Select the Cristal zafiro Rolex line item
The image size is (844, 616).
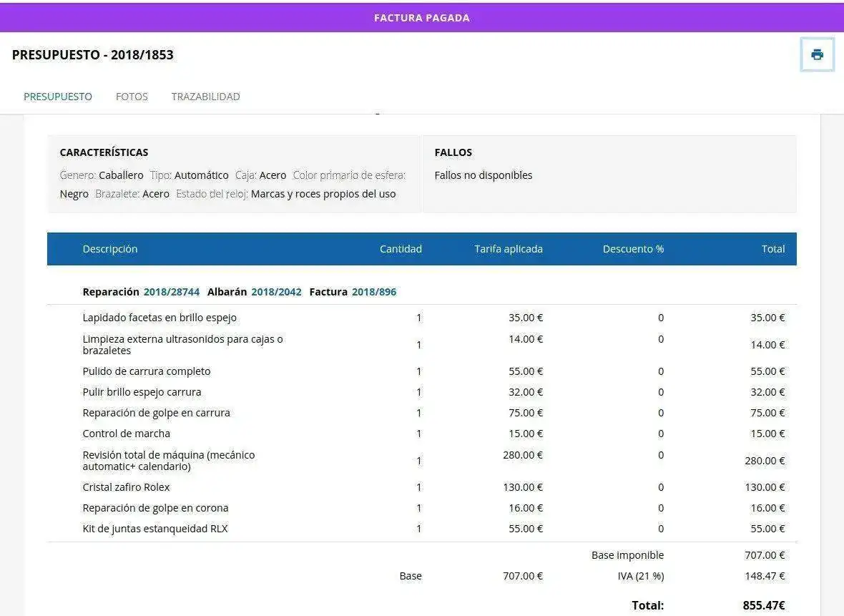coord(127,487)
